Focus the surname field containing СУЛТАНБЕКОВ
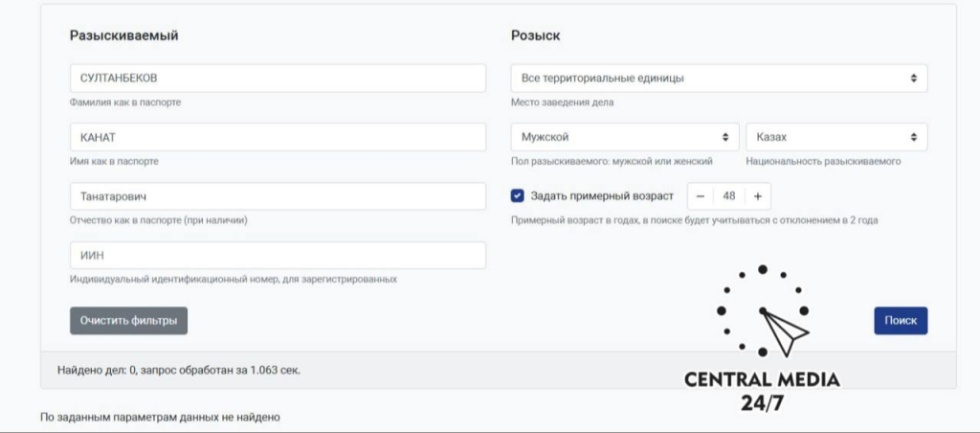This screenshot has height=433, width=980. coord(278,79)
